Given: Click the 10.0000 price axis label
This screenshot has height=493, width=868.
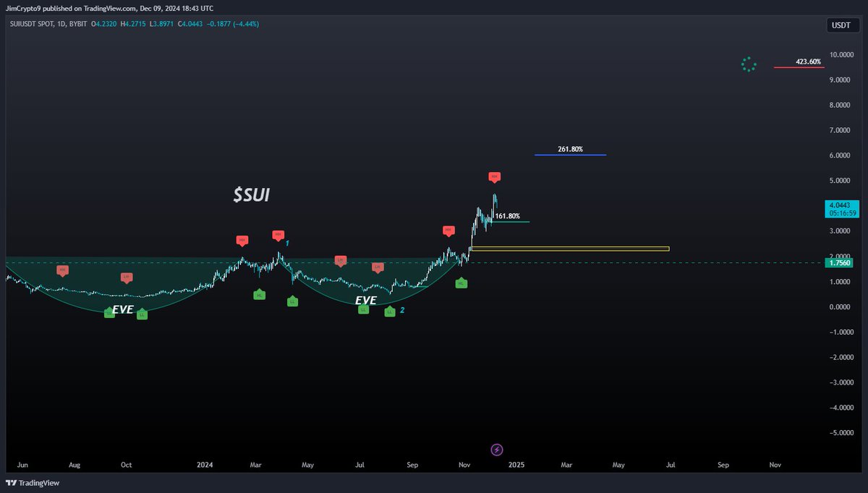Looking at the screenshot, I should tap(843, 55).
